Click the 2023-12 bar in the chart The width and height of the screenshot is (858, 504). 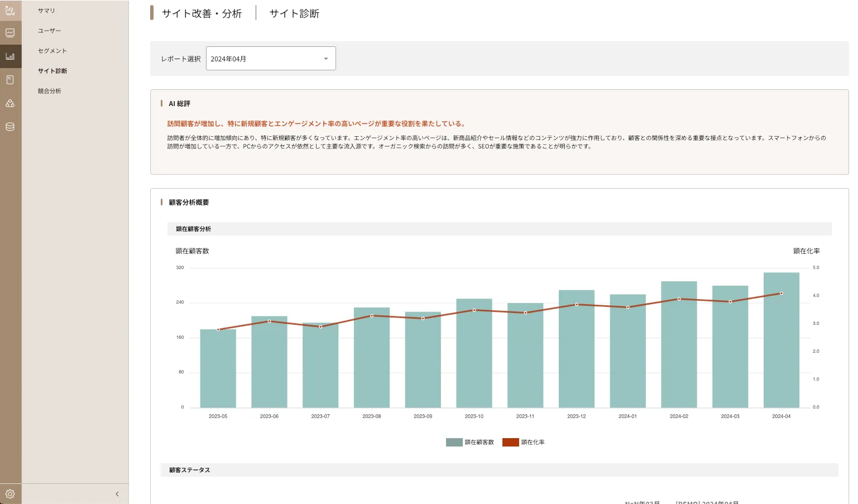pos(577,349)
